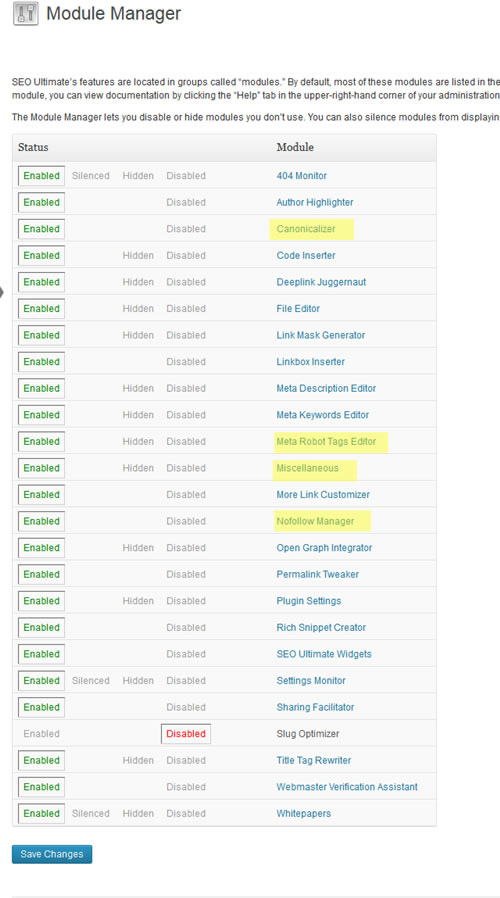Open the Rich Snippet Creator link

tap(321, 627)
